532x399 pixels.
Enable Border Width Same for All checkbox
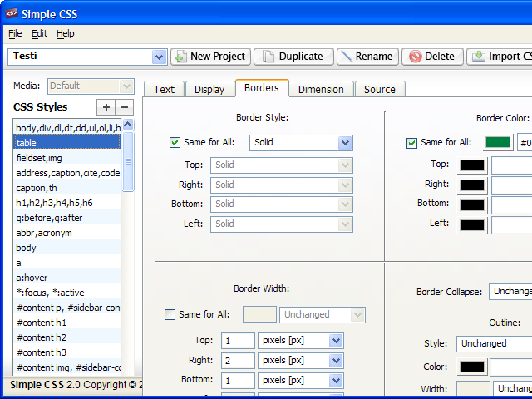170,314
